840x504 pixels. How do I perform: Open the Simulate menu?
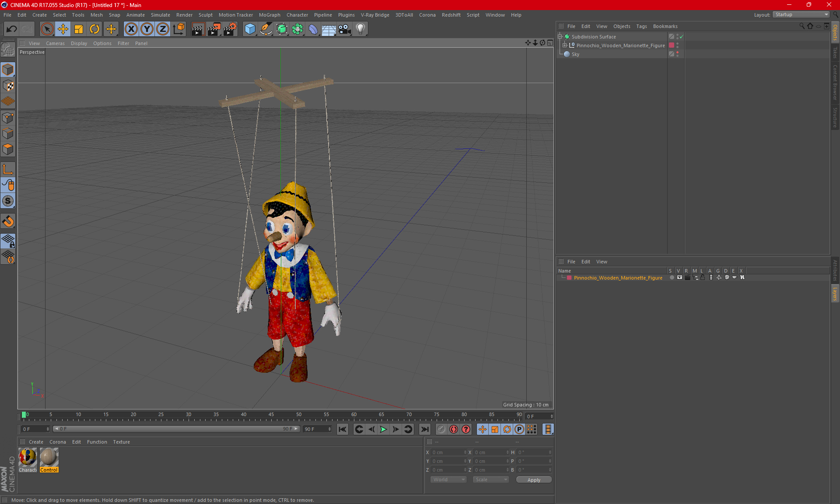coord(161,15)
